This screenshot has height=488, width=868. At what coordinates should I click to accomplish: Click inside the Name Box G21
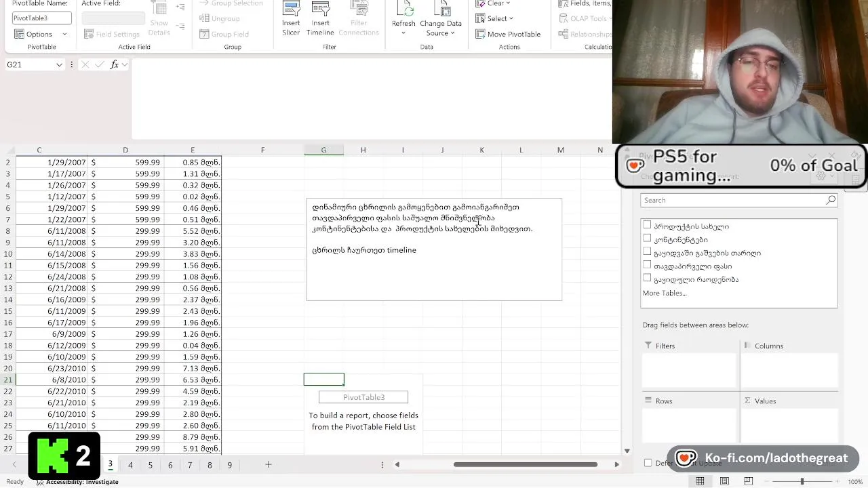(30, 64)
